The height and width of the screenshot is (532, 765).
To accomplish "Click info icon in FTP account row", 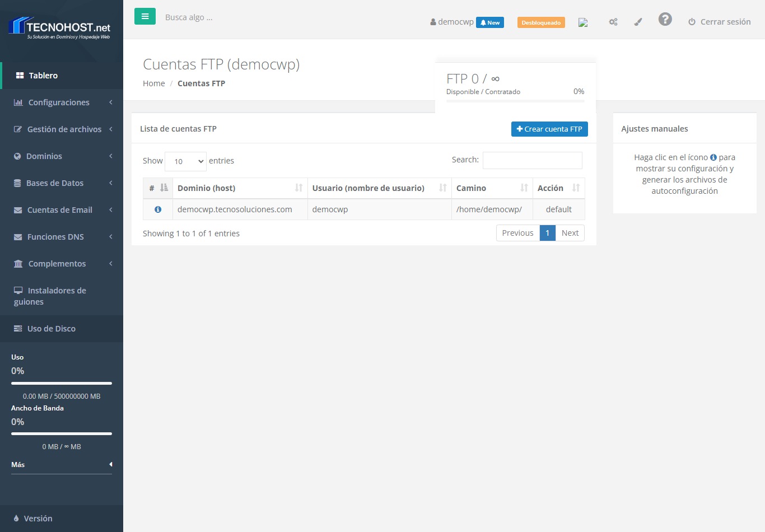I will pos(158,209).
